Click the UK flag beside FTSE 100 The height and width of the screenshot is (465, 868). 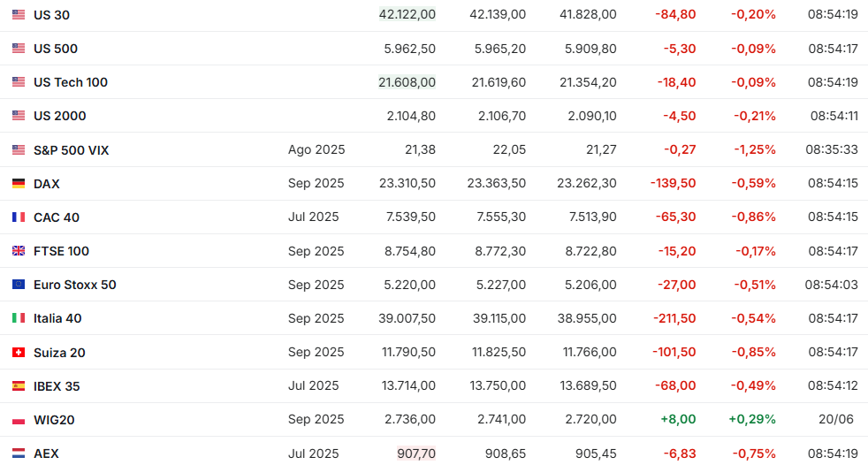tap(19, 251)
